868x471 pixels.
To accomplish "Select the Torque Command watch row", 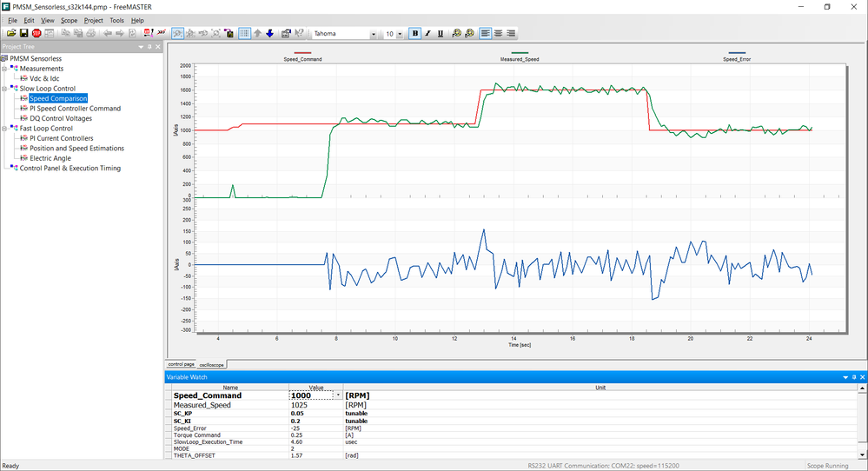I will (512, 435).
